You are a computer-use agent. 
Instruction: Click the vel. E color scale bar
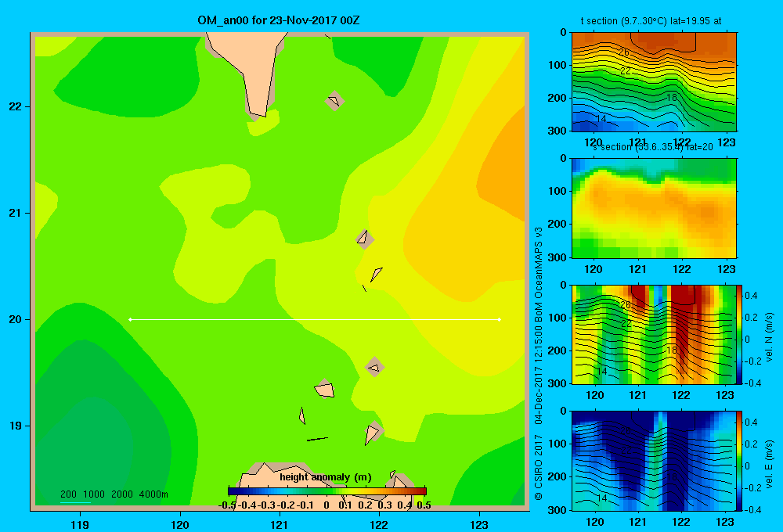click(x=740, y=461)
